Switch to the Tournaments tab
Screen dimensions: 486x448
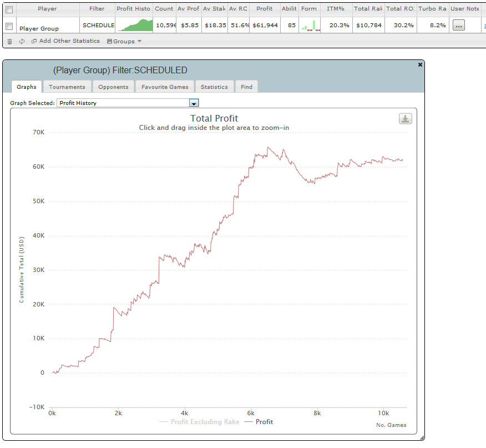(67, 87)
